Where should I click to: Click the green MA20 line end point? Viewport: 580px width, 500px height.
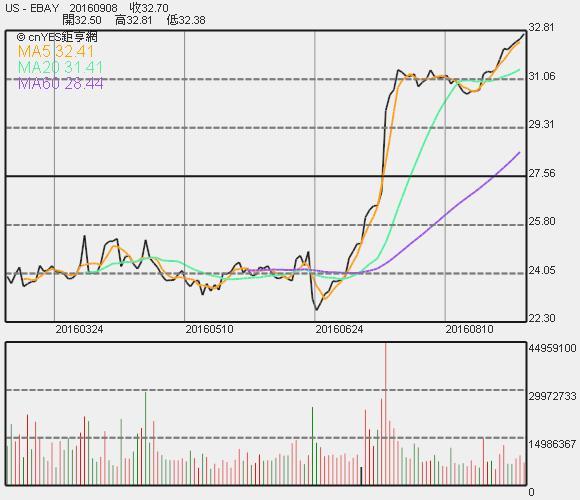point(519,70)
